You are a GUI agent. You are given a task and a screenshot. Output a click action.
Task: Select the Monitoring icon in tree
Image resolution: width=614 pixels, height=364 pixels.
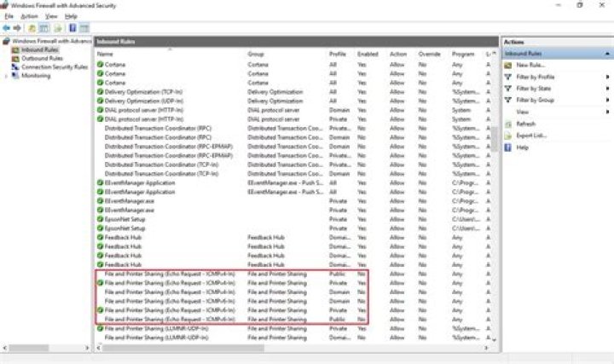pos(15,76)
